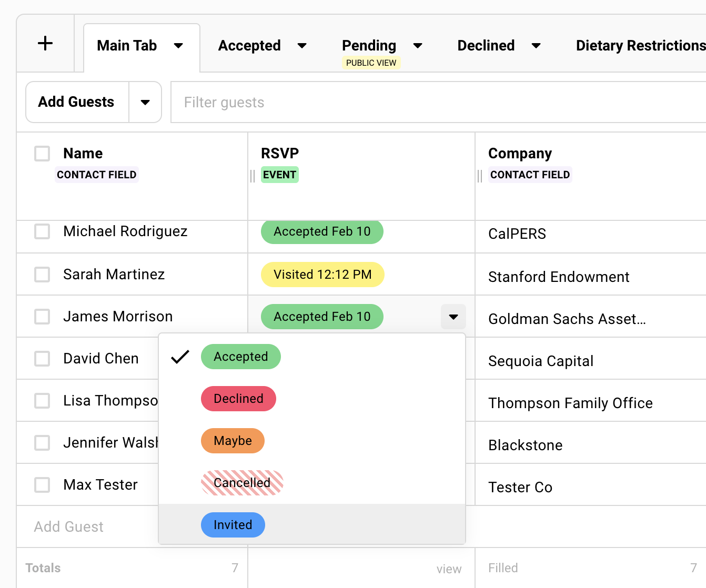Click the checkmark beside the Accepted option
The height and width of the screenshot is (588, 706).
point(180,357)
